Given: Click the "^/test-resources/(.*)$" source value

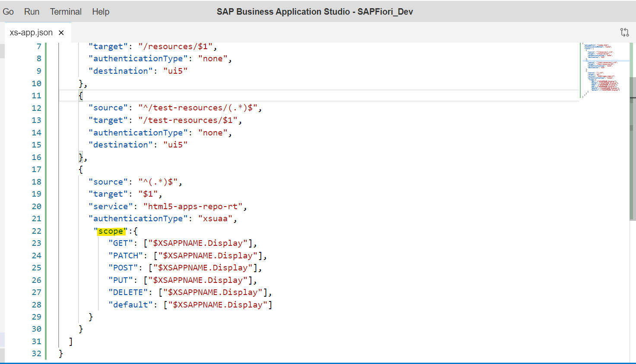Looking at the screenshot, I should point(198,108).
